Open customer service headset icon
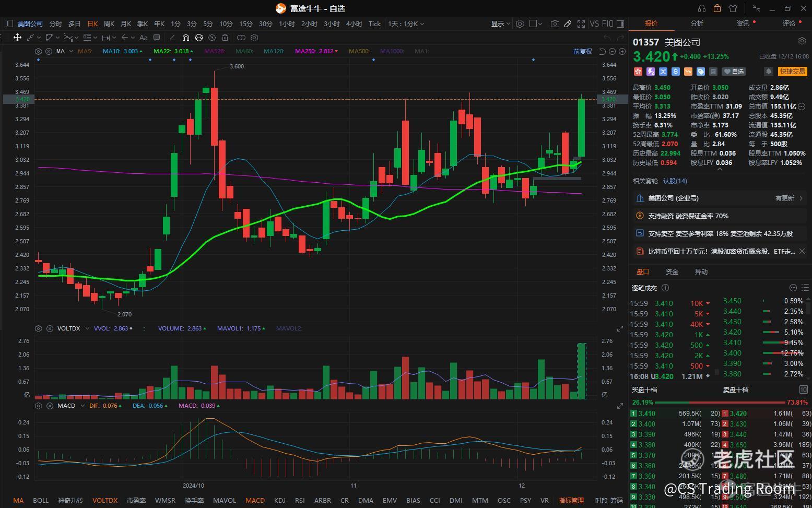 coord(702,8)
